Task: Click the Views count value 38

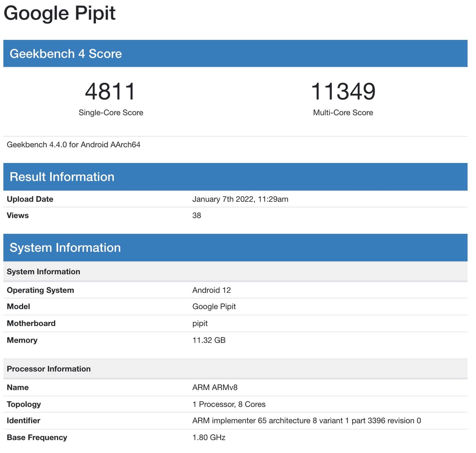Action: coord(197,216)
